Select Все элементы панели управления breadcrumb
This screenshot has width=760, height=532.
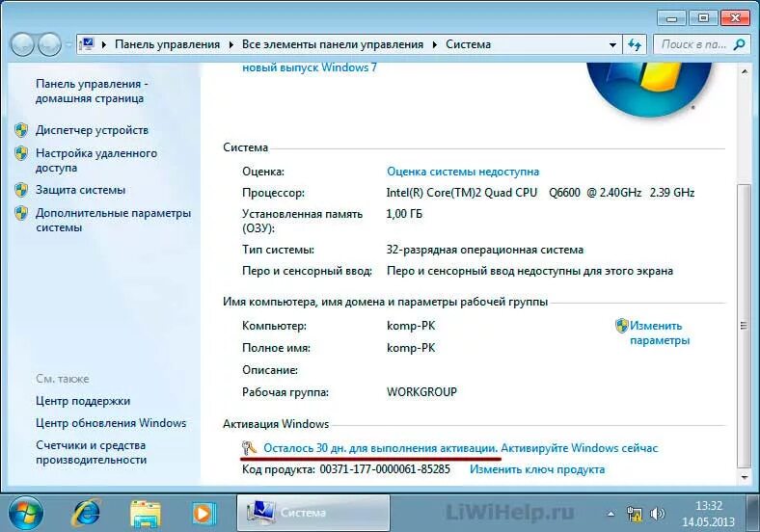pos(333,44)
